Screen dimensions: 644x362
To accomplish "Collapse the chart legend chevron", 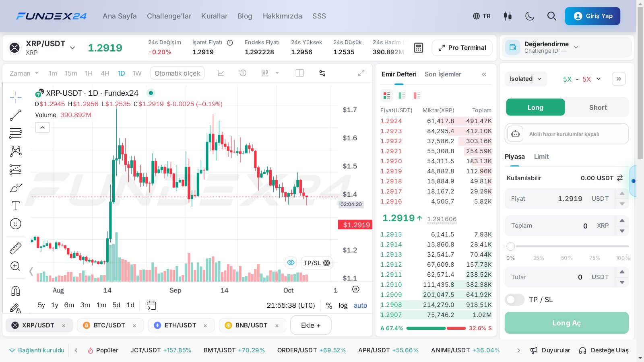I will (43, 128).
